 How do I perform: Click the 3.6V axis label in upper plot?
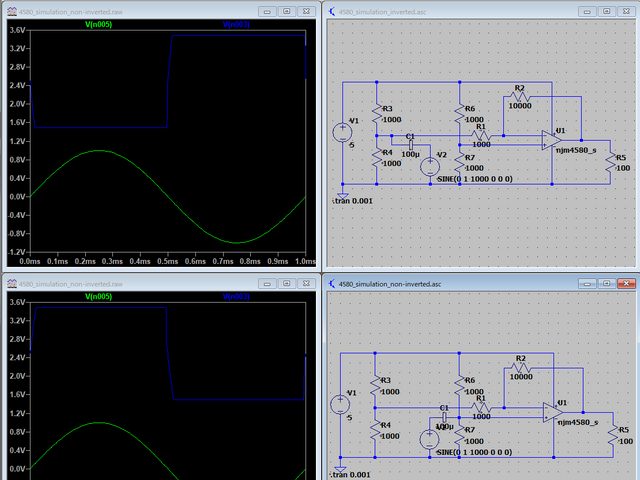point(18,30)
